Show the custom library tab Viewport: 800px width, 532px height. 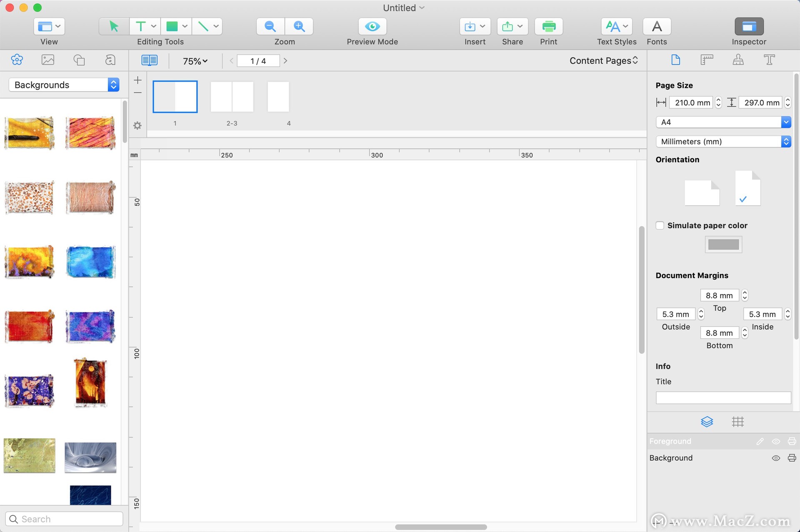110,60
